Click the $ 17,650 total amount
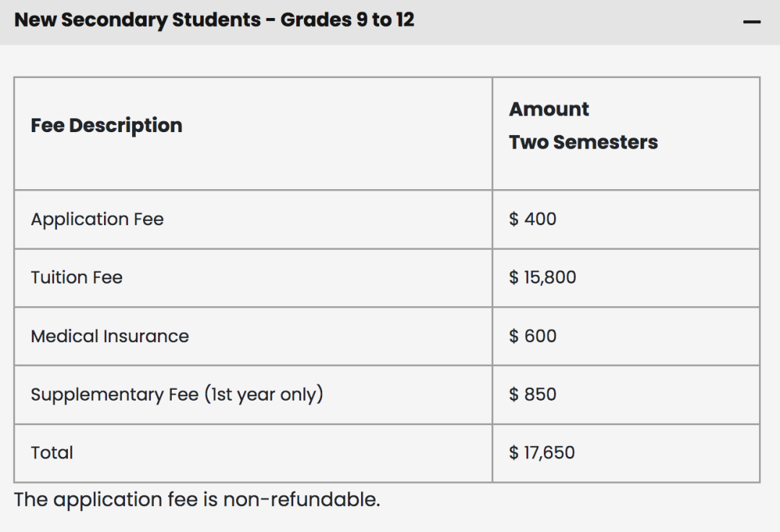This screenshot has height=532, width=780. 542,453
